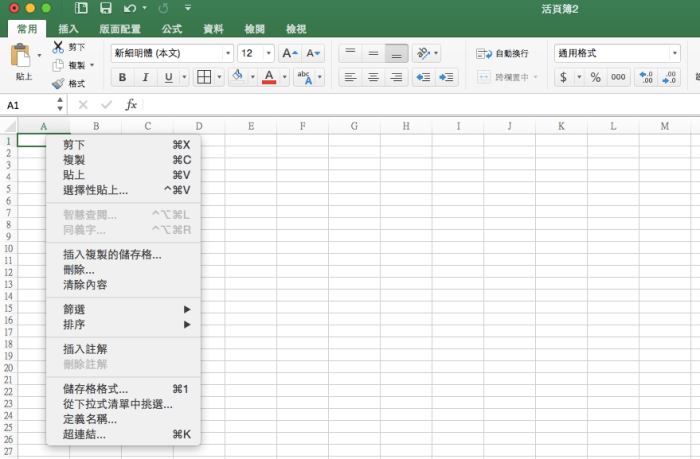Center text horizontally
Image resolution: width=700 pixels, height=459 pixels.
coord(373,77)
